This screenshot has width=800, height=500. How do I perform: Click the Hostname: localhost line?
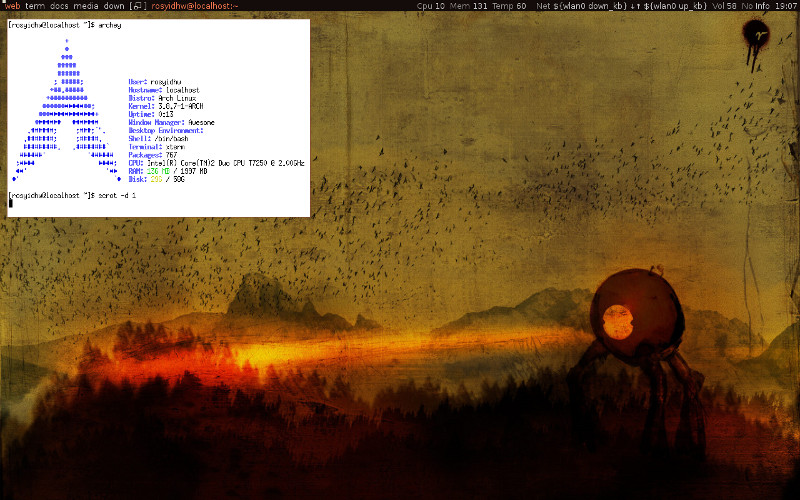[164, 90]
